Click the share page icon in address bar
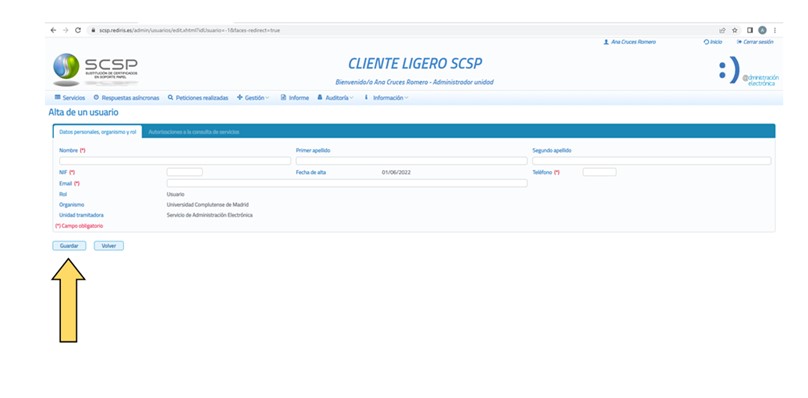 [723, 30]
